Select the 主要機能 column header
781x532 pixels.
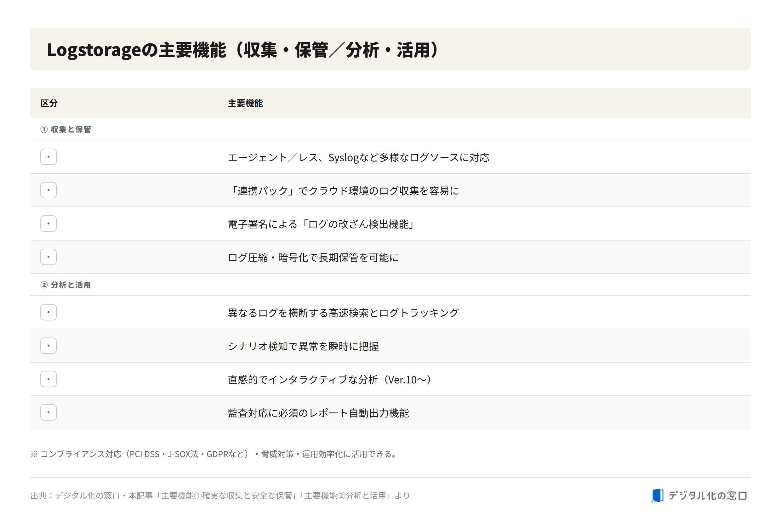(x=245, y=104)
